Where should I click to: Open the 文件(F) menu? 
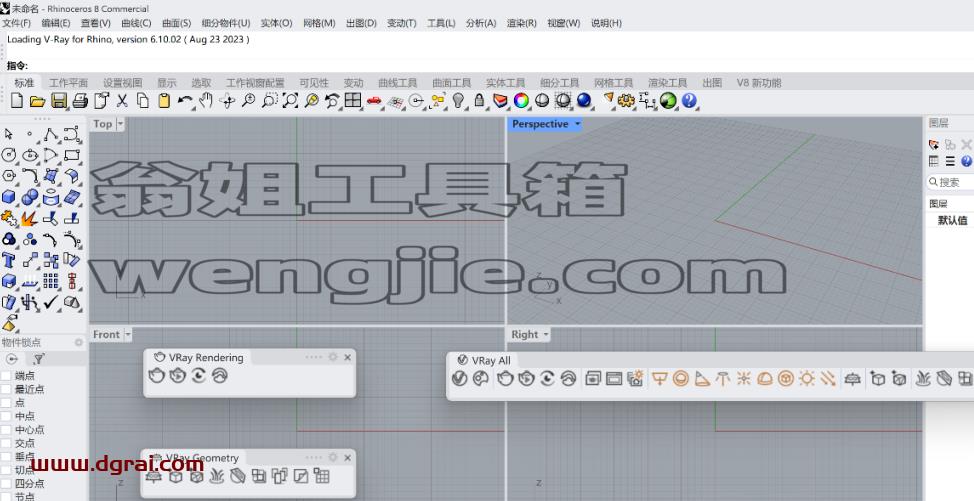[17, 23]
